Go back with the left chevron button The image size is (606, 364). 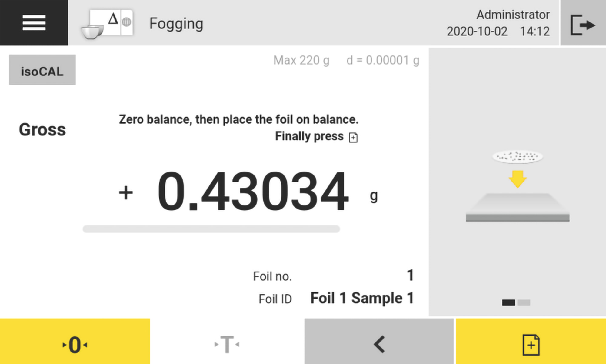(x=379, y=344)
